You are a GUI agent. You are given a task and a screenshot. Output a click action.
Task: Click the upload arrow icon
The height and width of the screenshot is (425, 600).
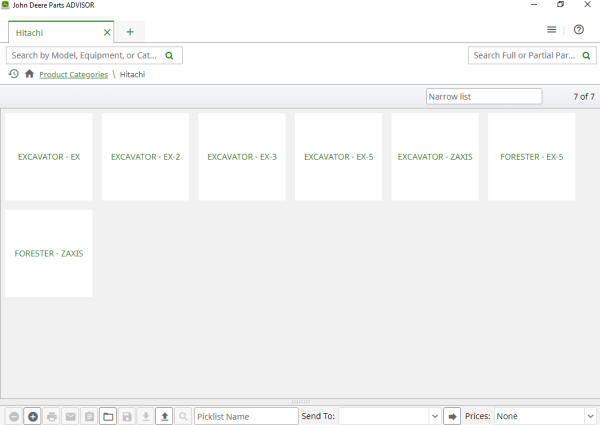pyautogui.click(x=165, y=416)
